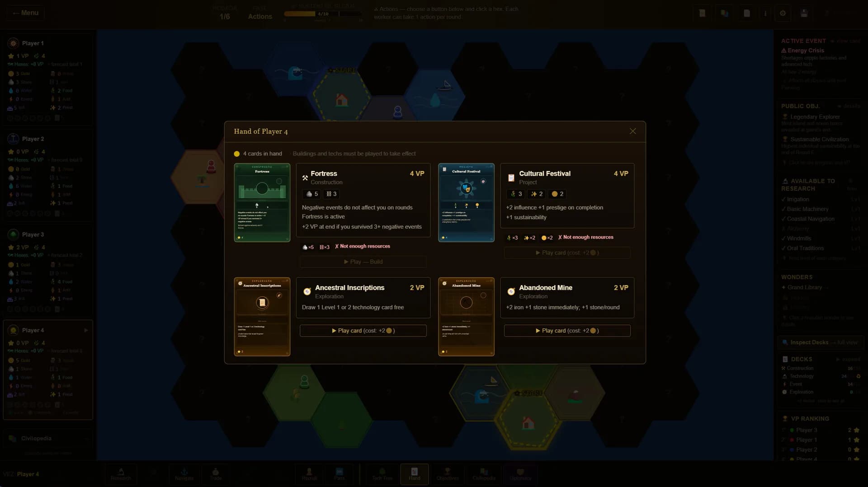
Task: Select the Player 1 panel
Action: [x=48, y=80]
